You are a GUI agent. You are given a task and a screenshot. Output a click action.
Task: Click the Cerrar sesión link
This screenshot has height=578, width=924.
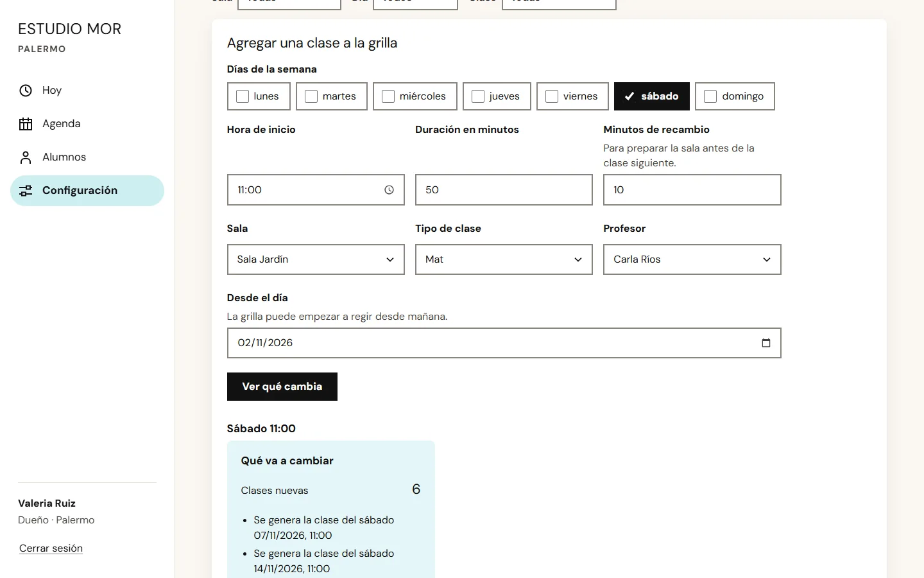[x=51, y=548]
